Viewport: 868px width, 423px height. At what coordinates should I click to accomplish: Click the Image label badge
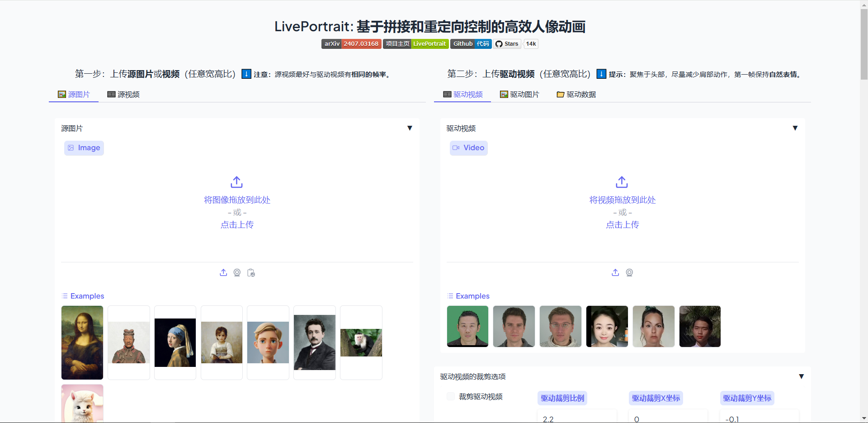[x=84, y=148]
